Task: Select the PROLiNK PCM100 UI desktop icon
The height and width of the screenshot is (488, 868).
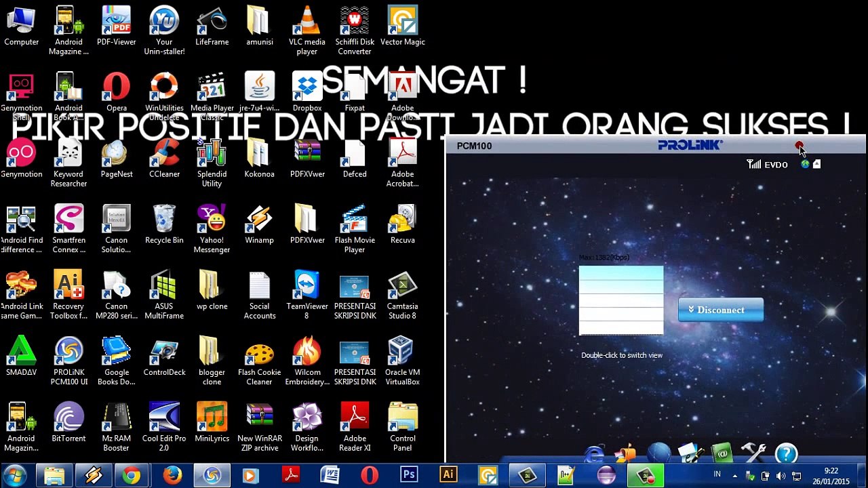Action: point(69,362)
